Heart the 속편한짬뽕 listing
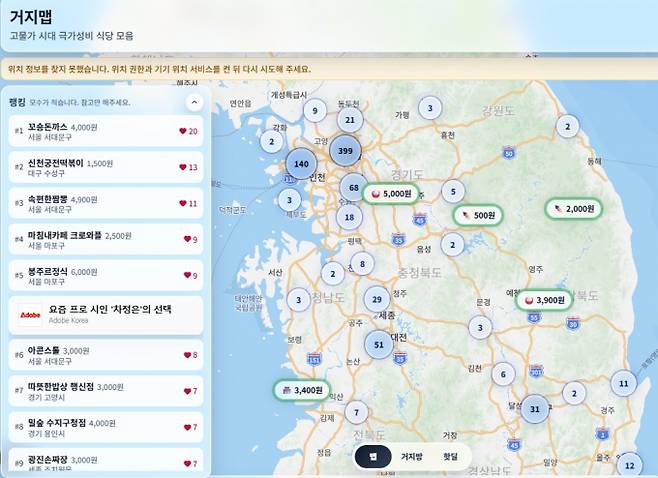Screen dimensions: 658x478 tap(183, 203)
